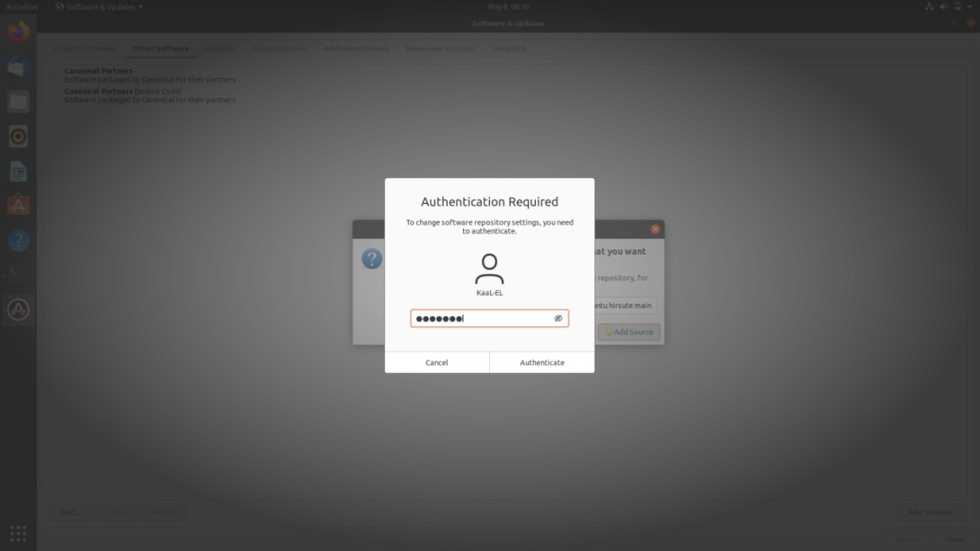Open Software Updater icon in dock

pos(18,309)
